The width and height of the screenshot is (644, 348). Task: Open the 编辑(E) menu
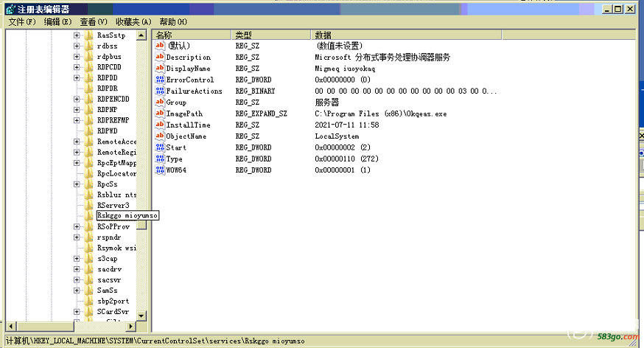[x=58, y=22]
